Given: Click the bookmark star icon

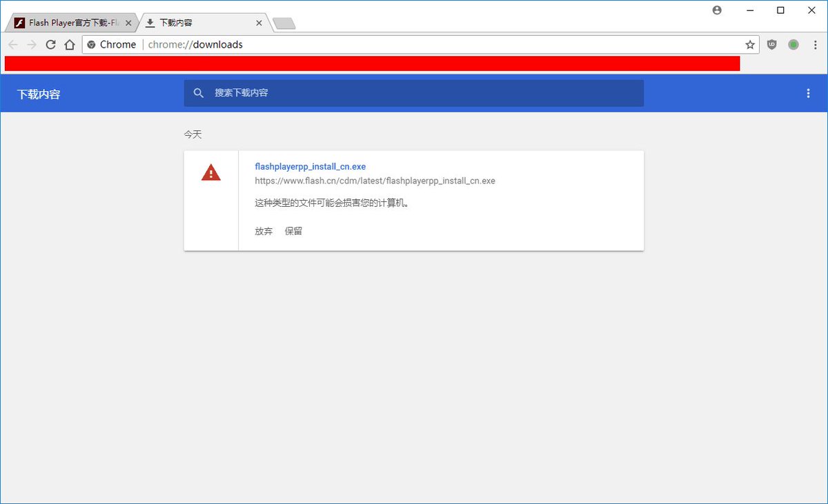Looking at the screenshot, I should pyautogui.click(x=749, y=44).
